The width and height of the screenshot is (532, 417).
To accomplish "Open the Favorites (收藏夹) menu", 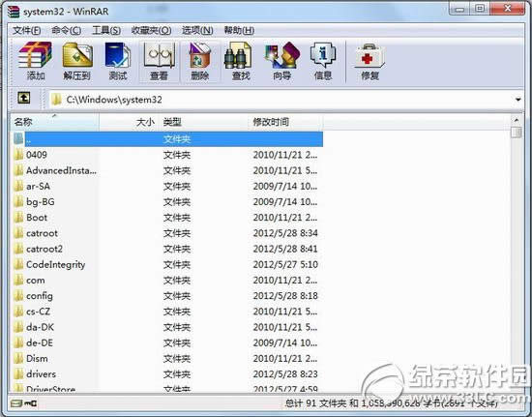I will [x=151, y=31].
